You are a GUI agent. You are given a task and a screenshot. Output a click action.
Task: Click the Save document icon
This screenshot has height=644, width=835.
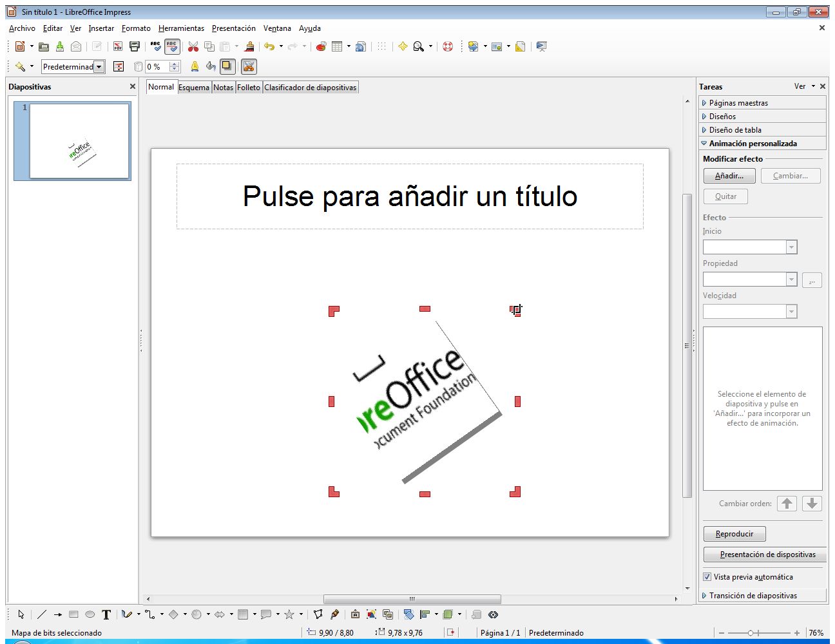coord(60,46)
